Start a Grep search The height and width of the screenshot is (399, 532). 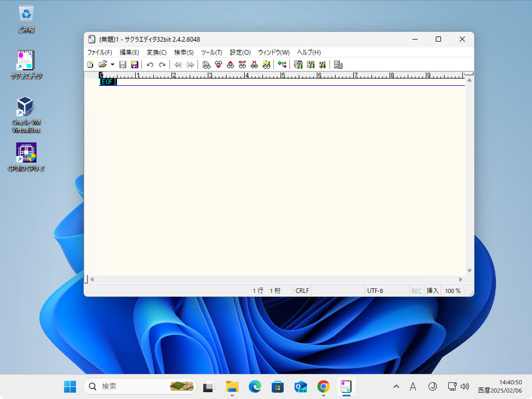point(267,64)
